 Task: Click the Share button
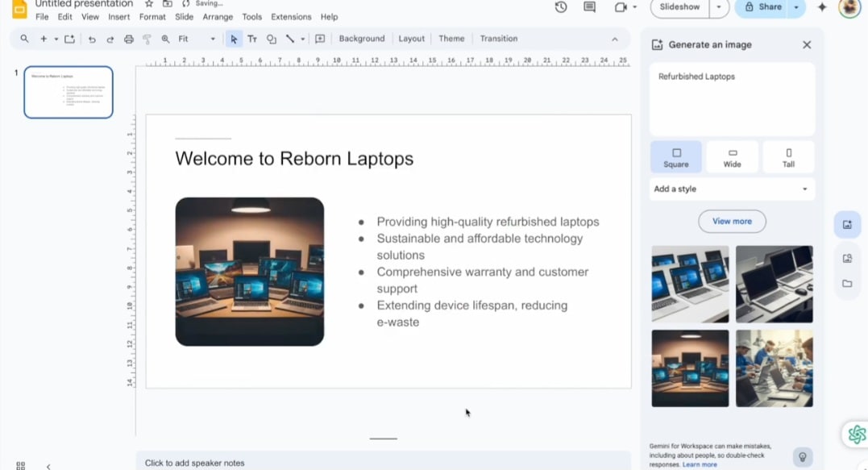click(x=762, y=7)
